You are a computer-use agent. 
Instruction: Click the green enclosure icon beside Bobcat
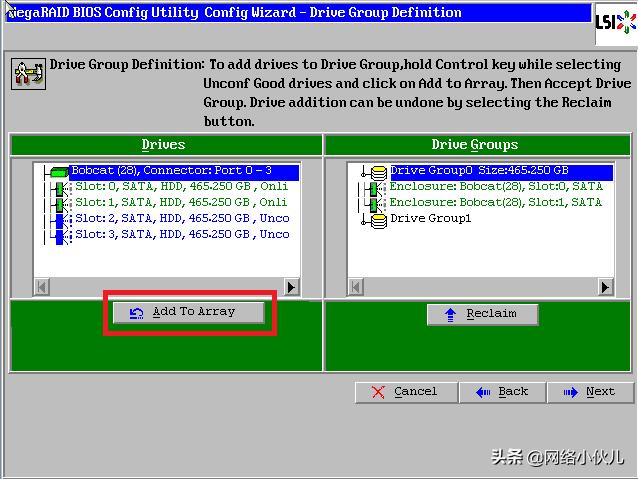59,172
